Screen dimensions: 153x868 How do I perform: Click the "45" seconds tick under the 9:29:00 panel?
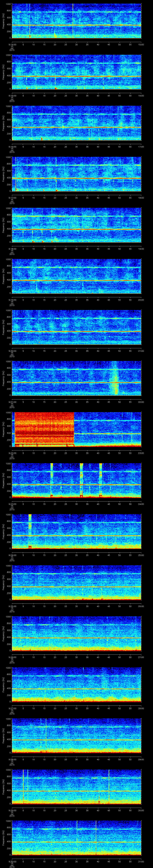pos(109,810)
